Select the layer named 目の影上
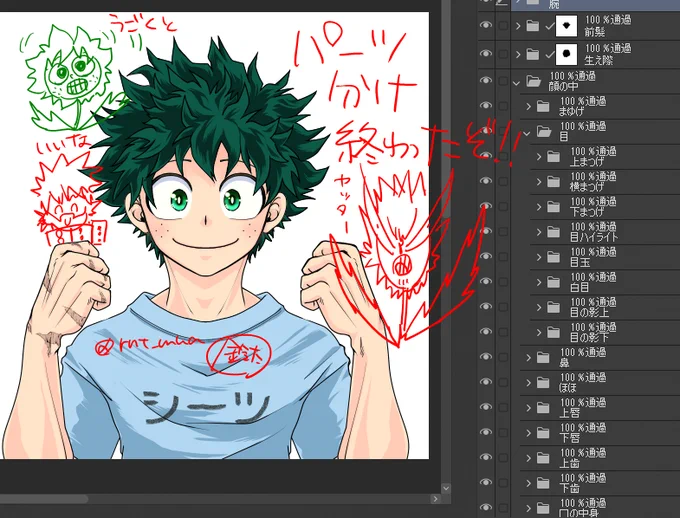 point(589,313)
